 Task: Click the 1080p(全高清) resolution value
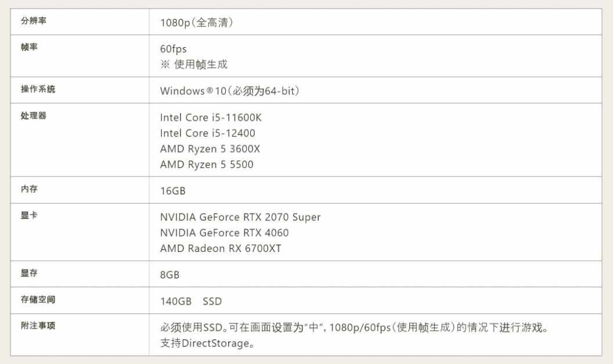[197, 23]
